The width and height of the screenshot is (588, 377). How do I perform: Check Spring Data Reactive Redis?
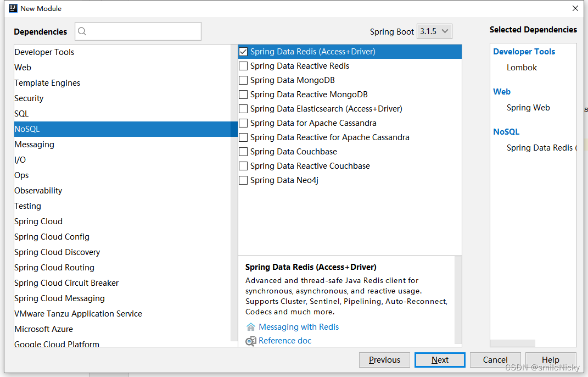tap(243, 66)
